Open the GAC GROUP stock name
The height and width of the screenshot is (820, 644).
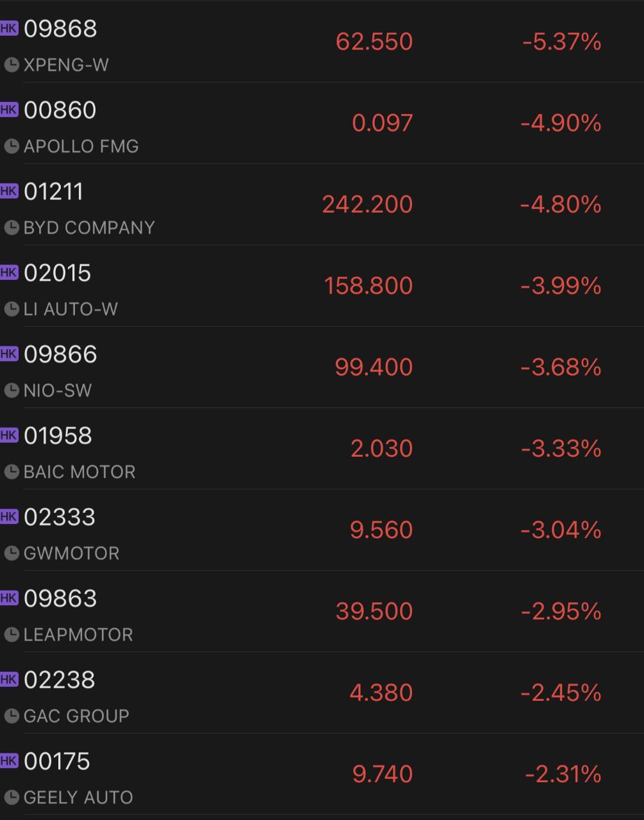pos(76,716)
